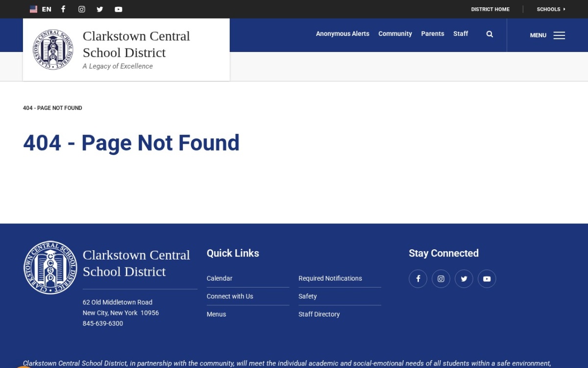Click footer Twitter circle icon
This screenshot has height=368, width=588.
point(464,279)
